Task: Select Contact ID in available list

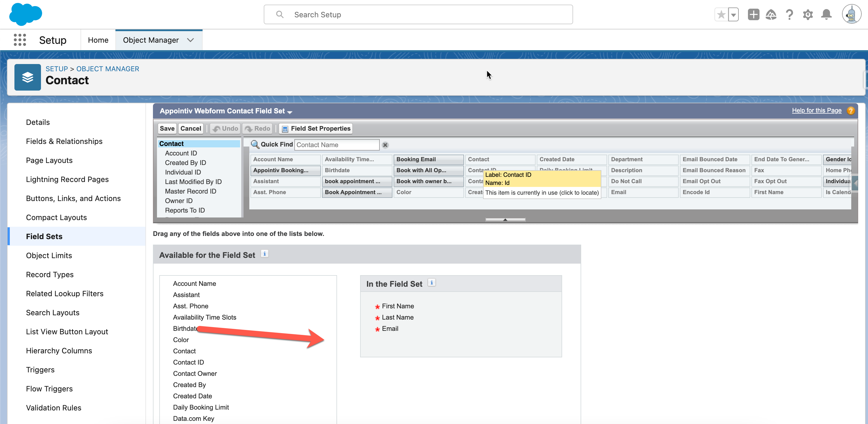Action: (188, 362)
